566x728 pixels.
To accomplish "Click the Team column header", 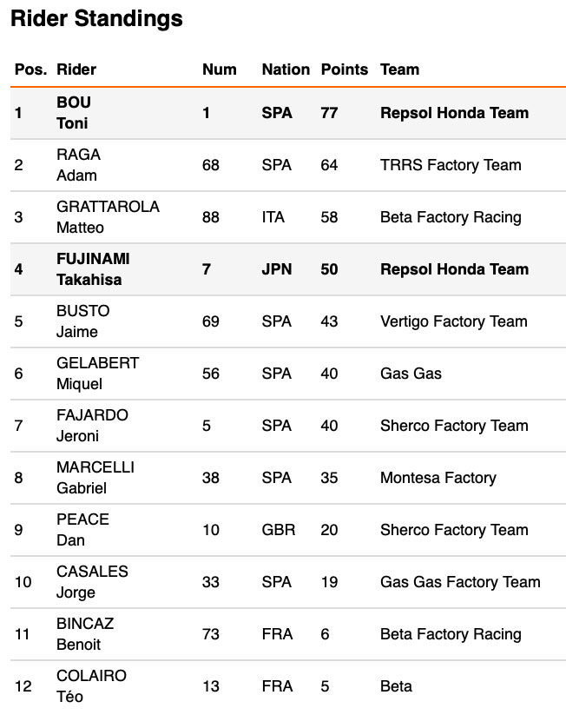I will 399,69.
